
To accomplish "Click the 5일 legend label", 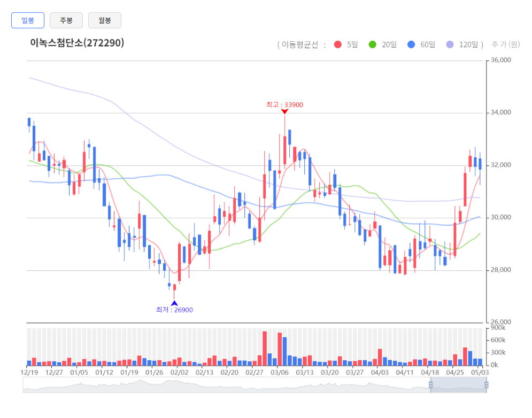I will [352, 44].
